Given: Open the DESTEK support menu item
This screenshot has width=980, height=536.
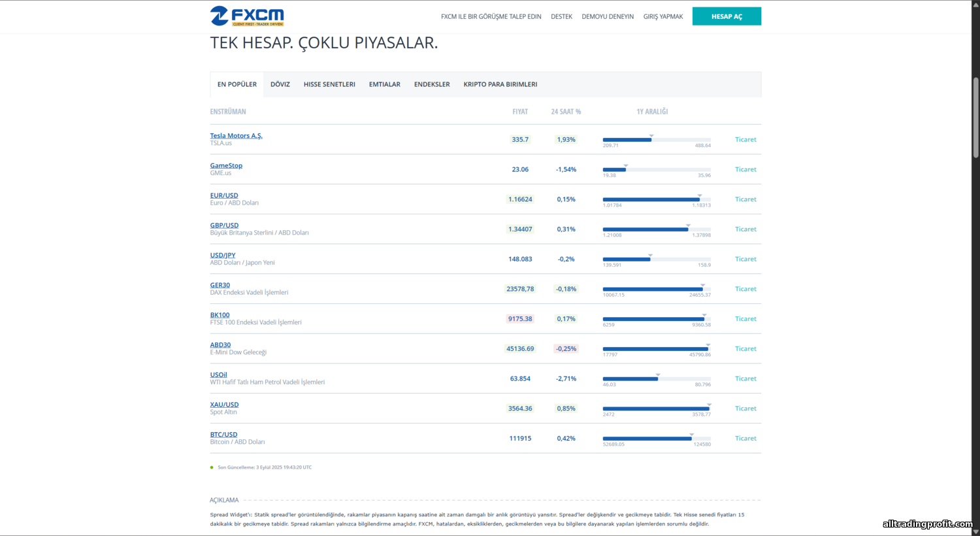Looking at the screenshot, I should click(x=561, y=16).
